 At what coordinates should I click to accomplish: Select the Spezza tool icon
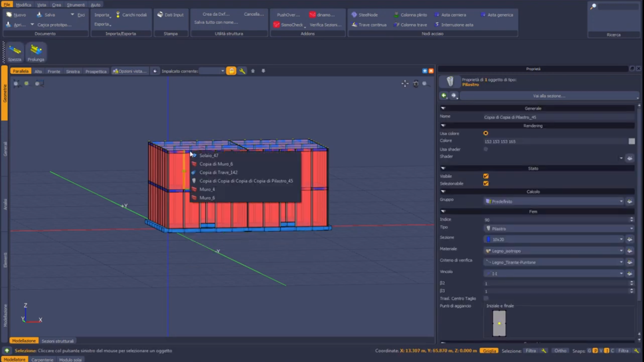pos(14,50)
